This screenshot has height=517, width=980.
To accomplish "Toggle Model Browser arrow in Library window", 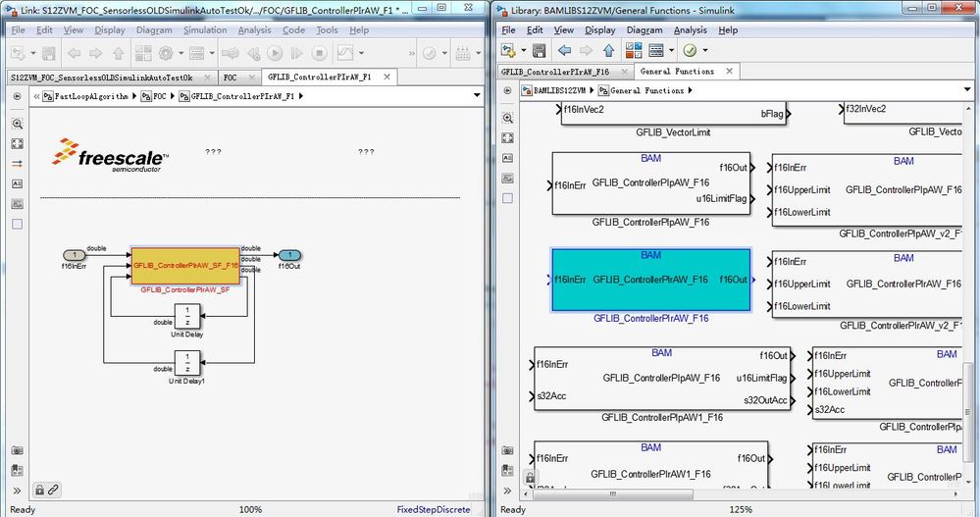I will [x=507, y=90].
